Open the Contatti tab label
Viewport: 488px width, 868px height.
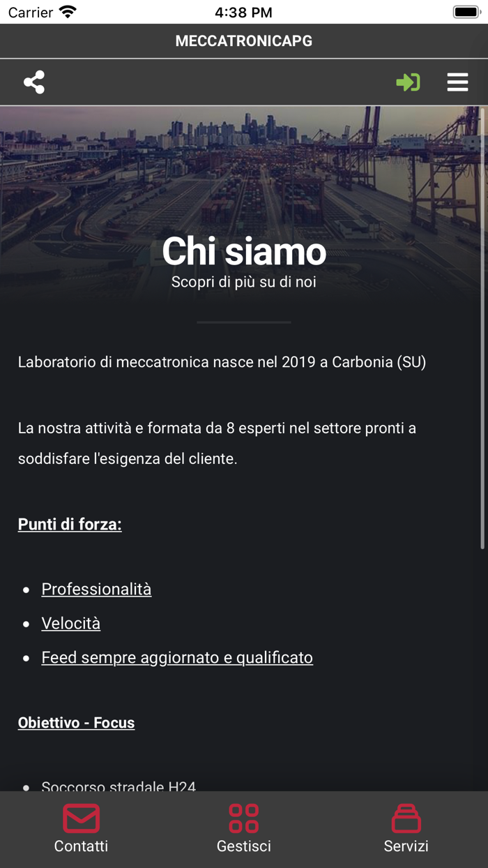[82, 846]
